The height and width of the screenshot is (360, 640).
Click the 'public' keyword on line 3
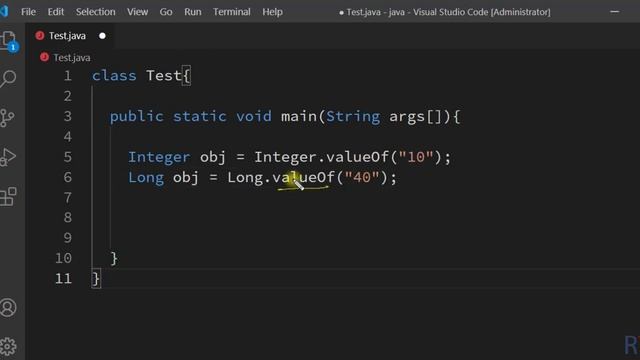[136, 117]
